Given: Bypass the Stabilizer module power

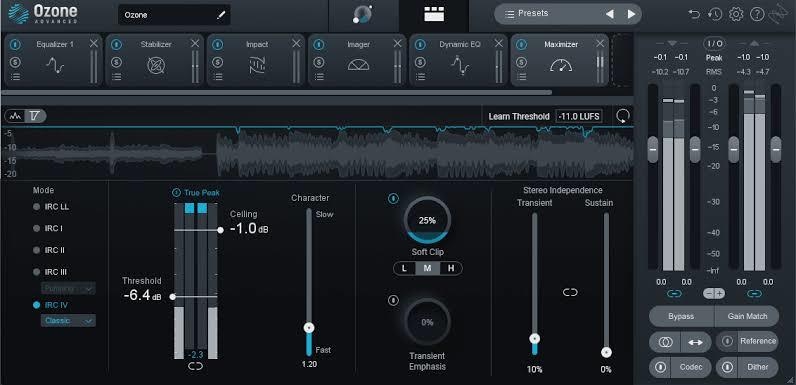Looking at the screenshot, I should tap(116, 45).
